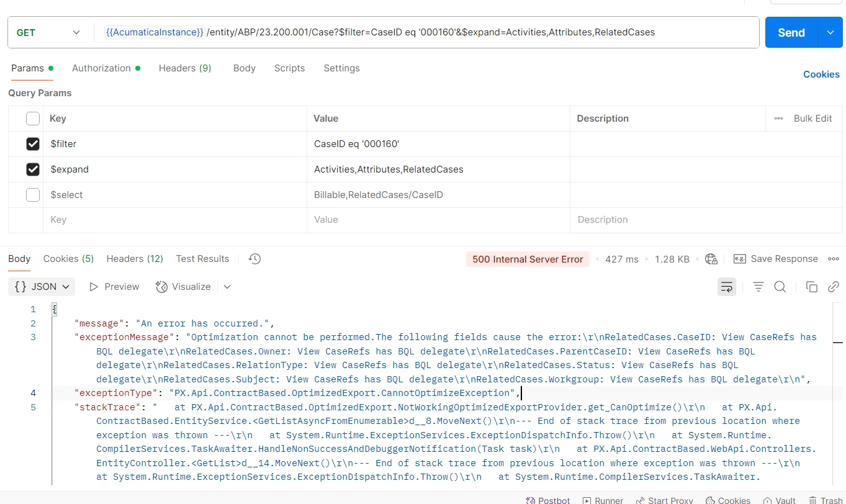The width and height of the screenshot is (846, 504).
Task: Open Vault from the status bar
Action: pos(779,500)
